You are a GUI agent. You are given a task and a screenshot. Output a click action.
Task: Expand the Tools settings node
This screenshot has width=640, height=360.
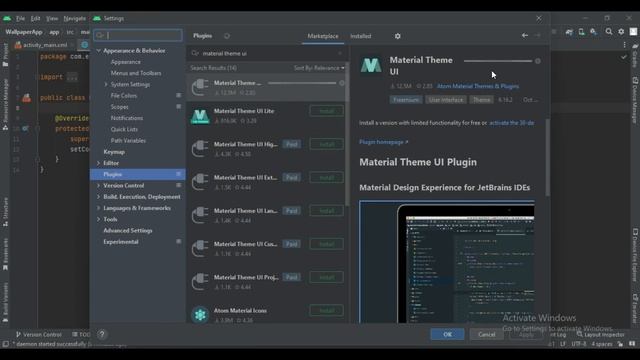coord(98,219)
